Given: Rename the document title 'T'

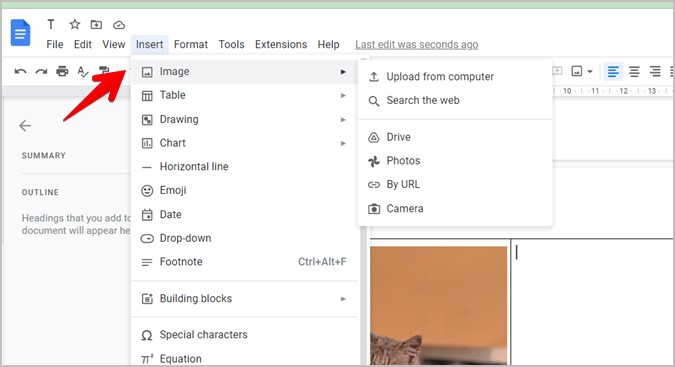Looking at the screenshot, I should pos(51,25).
